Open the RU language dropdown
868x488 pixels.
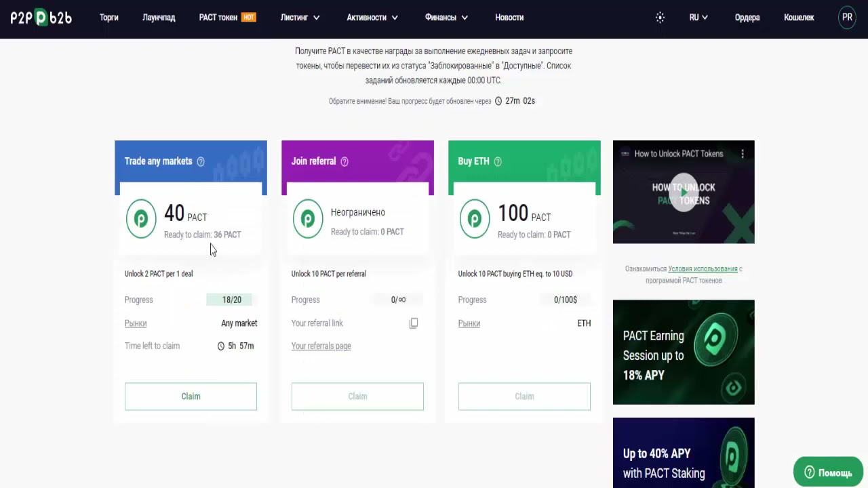click(698, 18)
